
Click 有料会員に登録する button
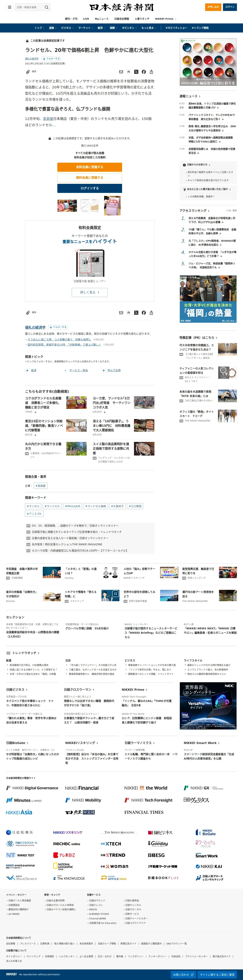90,167
